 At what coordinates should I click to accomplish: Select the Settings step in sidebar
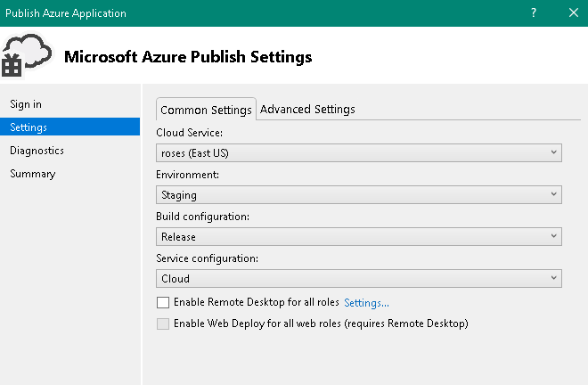click(x=69, y=127)
